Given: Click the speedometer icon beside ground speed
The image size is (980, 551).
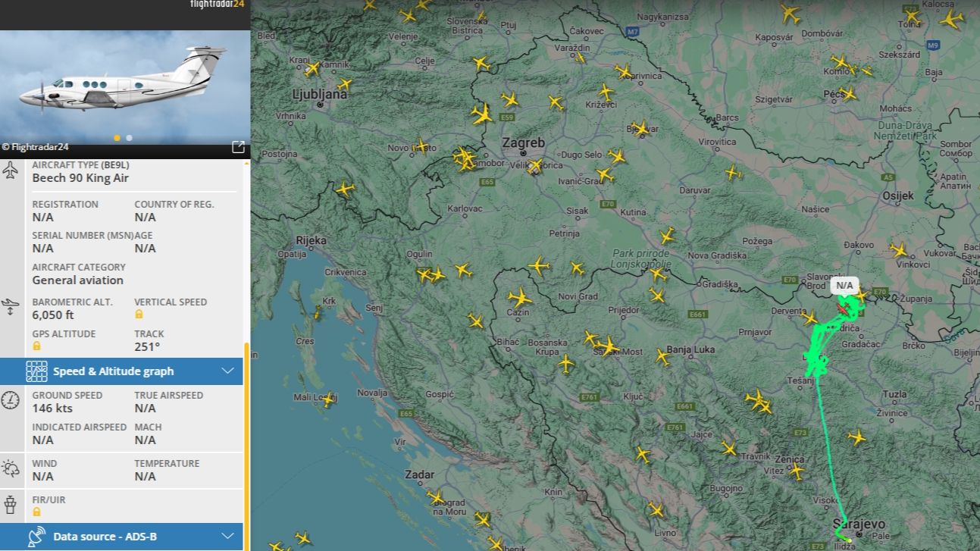Looking at the screenshot, I should [11, 401].
